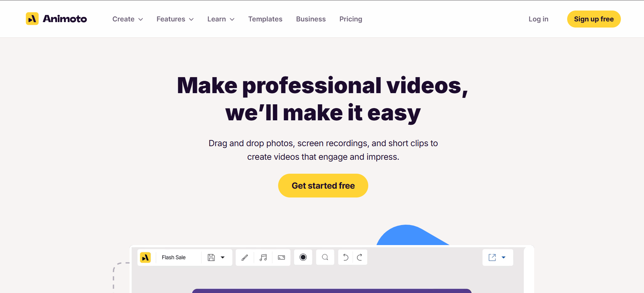
Task: Go to the Templates page
Action: (x=265, y=19)
